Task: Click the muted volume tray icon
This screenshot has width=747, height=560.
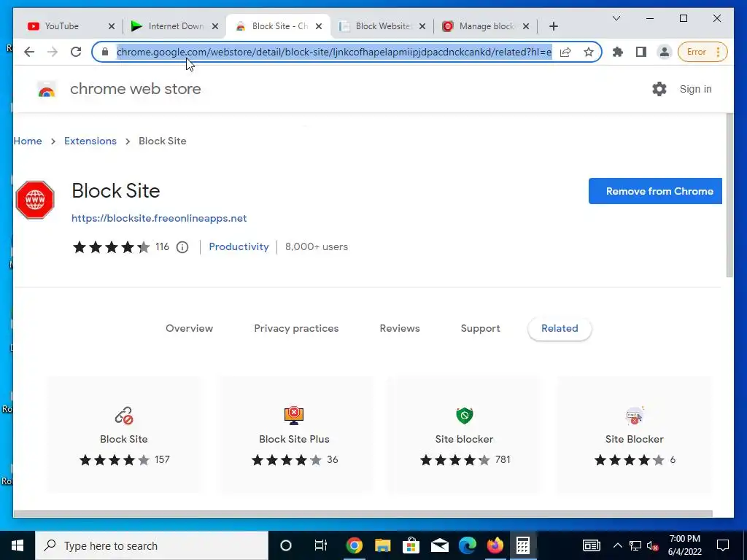Action: (653, 545)
